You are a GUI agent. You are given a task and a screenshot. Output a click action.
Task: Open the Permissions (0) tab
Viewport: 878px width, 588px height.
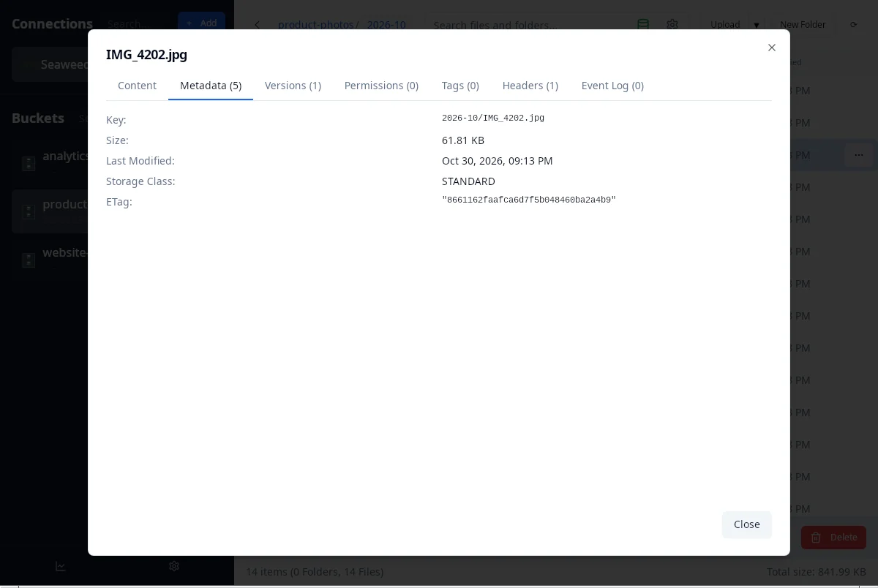click(381, 86)
